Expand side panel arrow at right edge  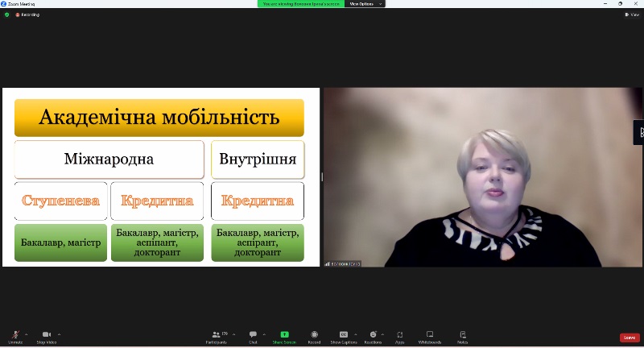coord(640,132)
